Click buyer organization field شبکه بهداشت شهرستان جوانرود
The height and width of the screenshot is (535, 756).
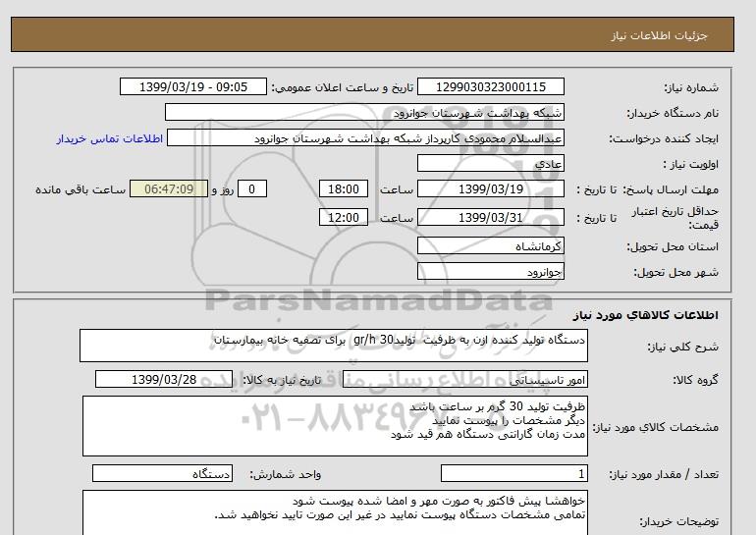(364, 112)
